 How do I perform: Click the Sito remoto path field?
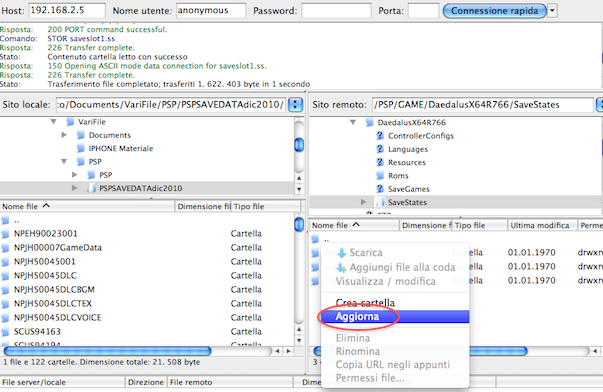pyautogui.click(x=482, y=105)
